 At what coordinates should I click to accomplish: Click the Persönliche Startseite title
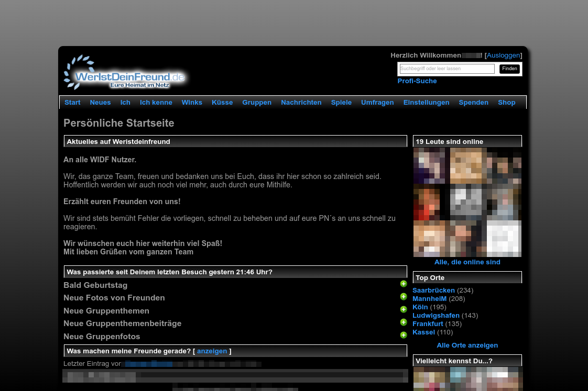click(119, 123)
